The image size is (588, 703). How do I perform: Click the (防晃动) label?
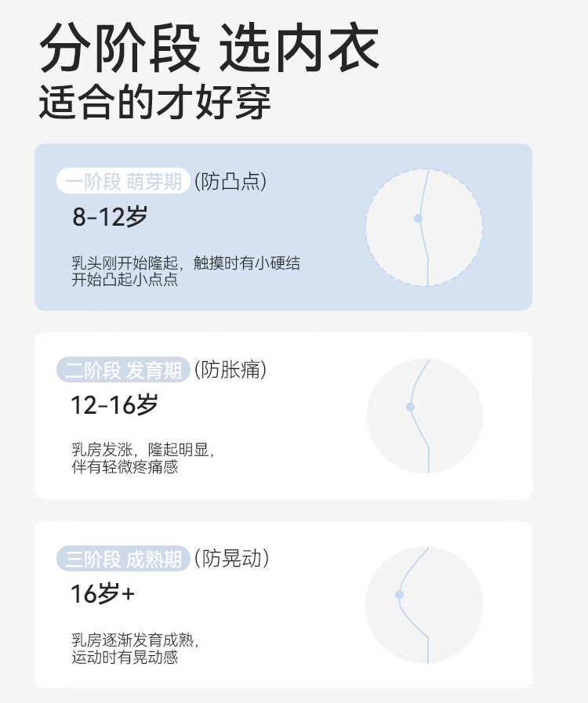[x=230, y=558]
